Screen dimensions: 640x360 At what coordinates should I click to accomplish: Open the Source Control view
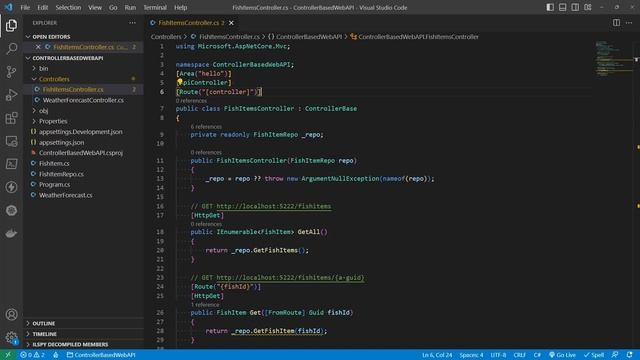[x=11, y=72]
